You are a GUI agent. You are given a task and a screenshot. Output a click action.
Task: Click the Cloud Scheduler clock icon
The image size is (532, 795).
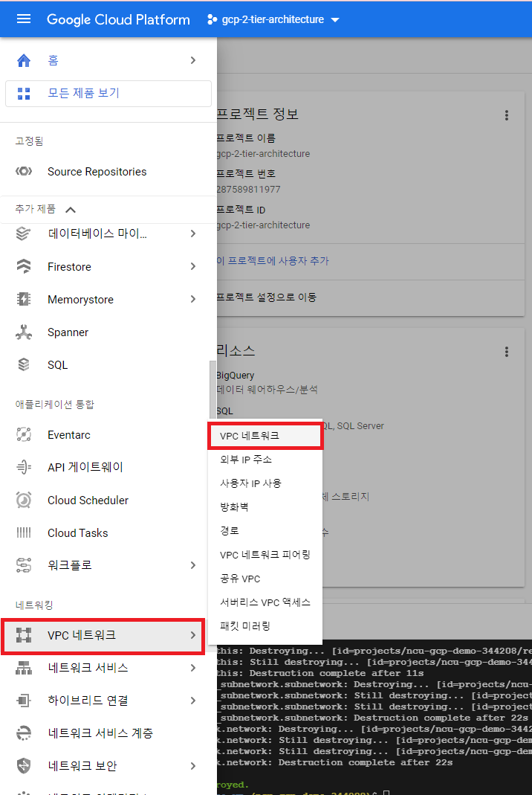coord(24,500)
